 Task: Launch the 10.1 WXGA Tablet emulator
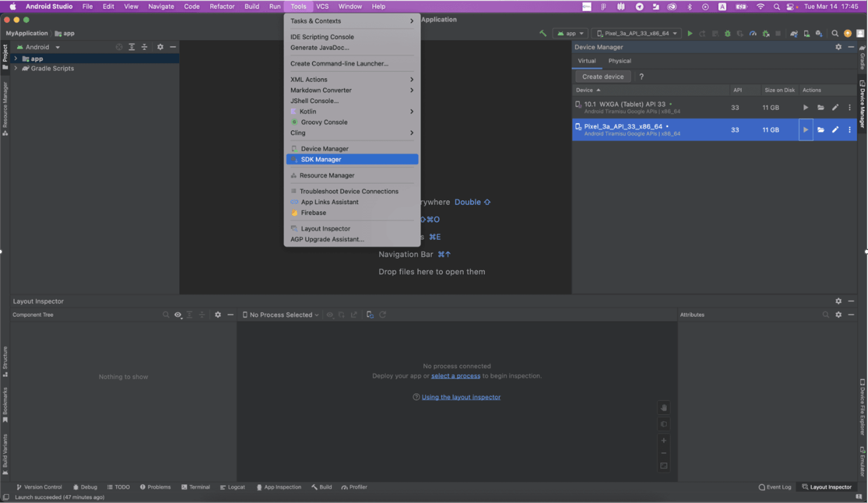806,107
